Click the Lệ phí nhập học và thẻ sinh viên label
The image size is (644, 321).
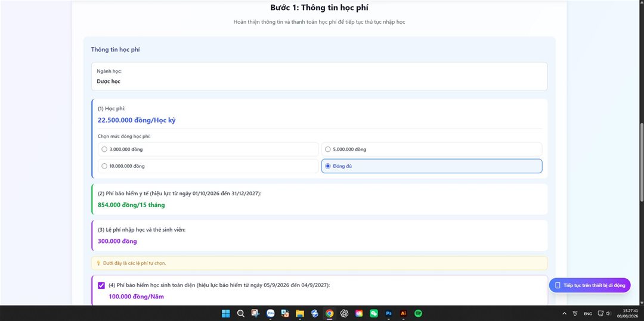142,229
